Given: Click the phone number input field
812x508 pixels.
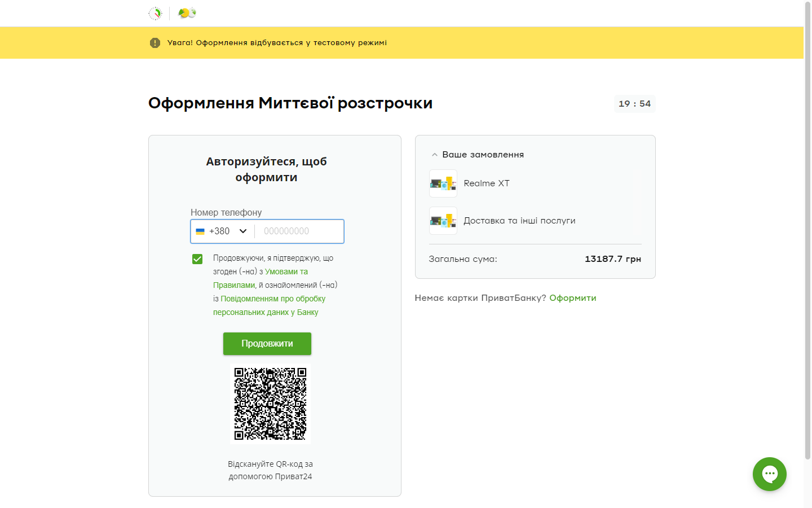Looking at the screenshot, I should tap(299, 231).
